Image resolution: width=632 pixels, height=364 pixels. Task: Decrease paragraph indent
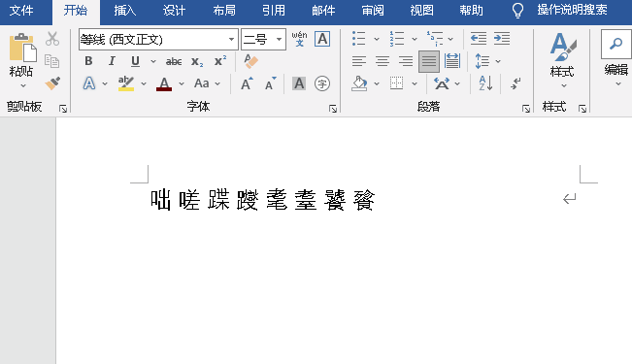tap(479, 39)
